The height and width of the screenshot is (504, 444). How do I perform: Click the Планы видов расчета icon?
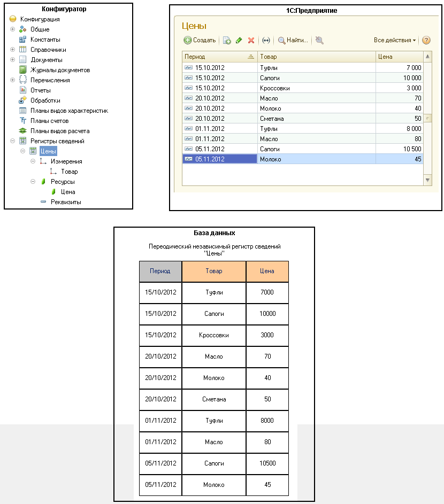click(22, 131)
